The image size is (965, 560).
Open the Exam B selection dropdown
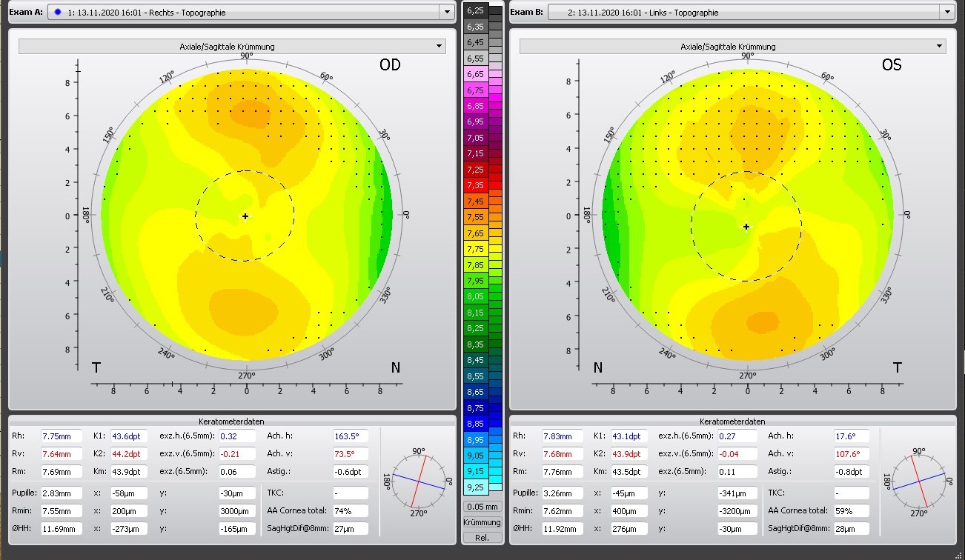(x=946, y=13)
